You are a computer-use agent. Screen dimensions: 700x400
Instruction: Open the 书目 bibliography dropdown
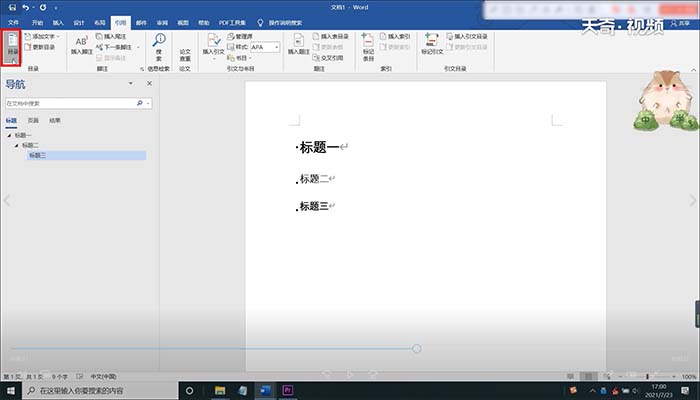tap(239, 58)
